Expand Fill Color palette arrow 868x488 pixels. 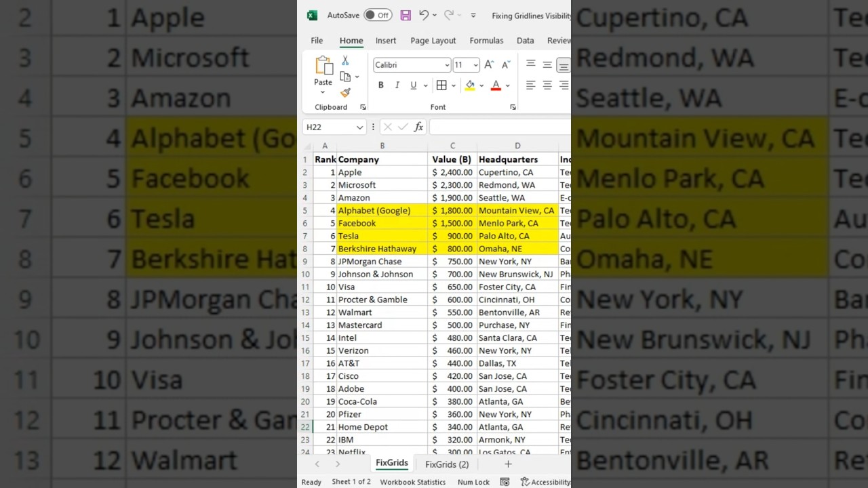[481, 85]
